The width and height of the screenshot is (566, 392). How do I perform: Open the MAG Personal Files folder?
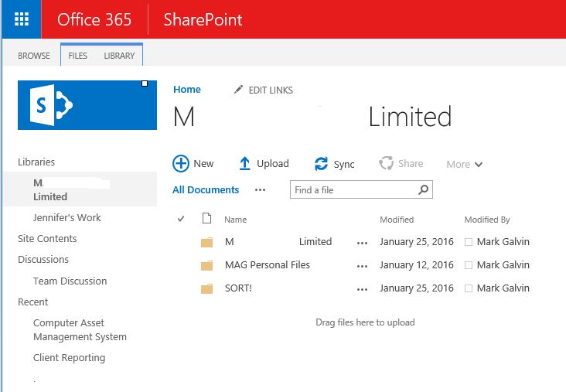click(x=267, y=264)
